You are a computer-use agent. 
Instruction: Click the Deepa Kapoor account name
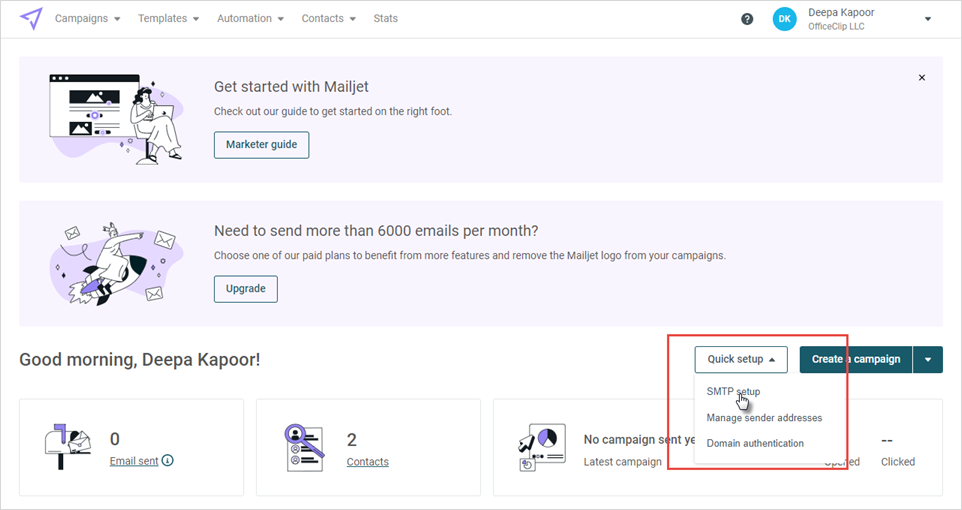pyautogui.click(x=841, y=12)
